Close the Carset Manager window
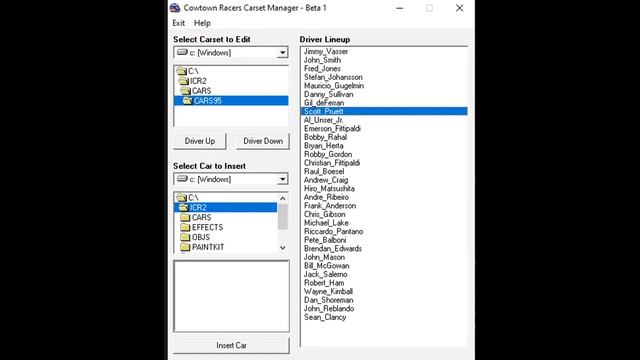Screen dimensions: 640x360 point(460,8)
